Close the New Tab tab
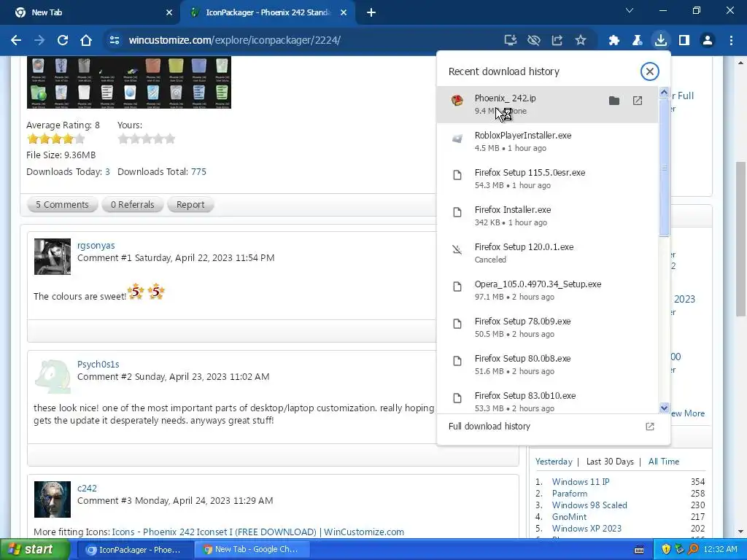This screenshot has height=560, width=747. (x=169, y=12)
